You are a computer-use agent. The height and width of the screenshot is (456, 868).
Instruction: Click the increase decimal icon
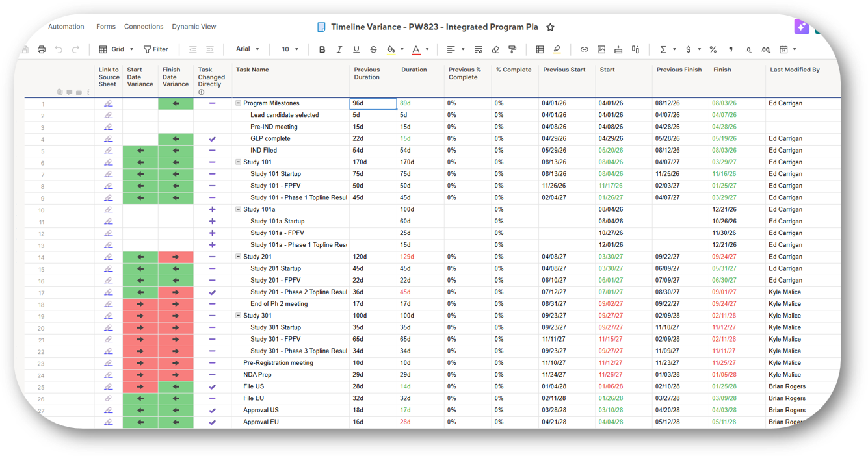[x=765, y=49]
